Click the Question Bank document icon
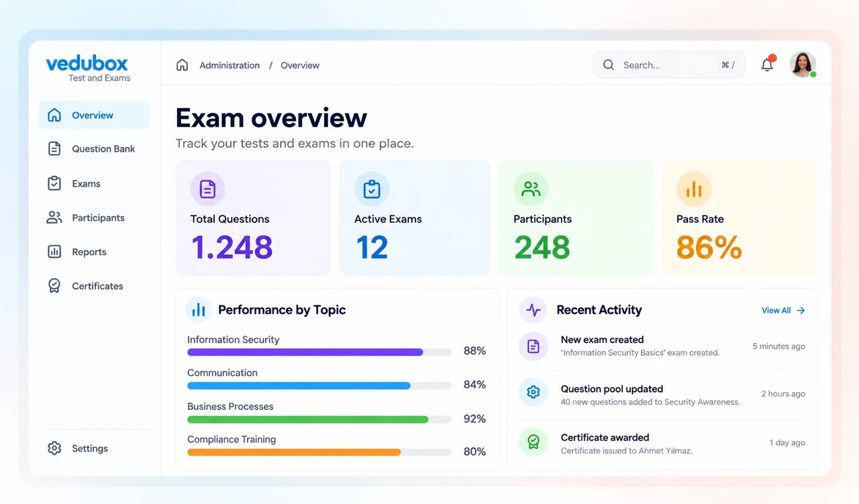Image resolution: width=859 pixels, height=504 pixels. (54, 149)
